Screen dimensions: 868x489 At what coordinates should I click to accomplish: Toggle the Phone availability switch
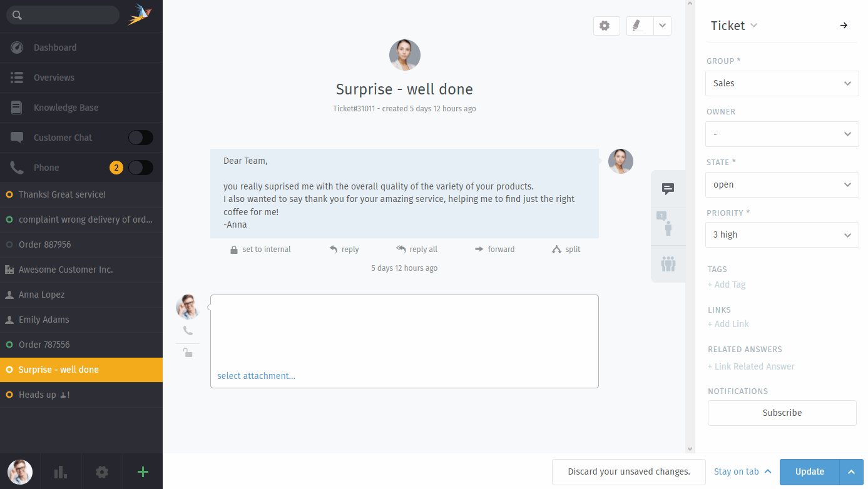[x=140, y=168]
